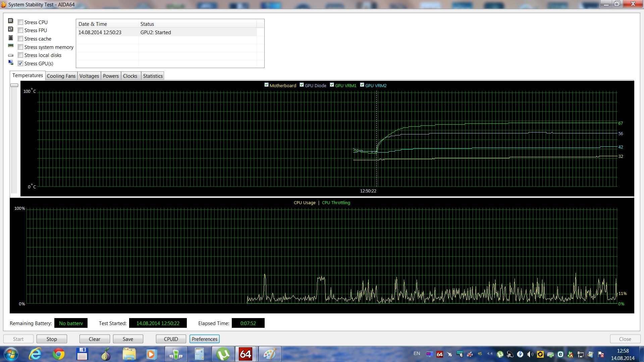This screenshot has height=362, width=644.
Task: Open the Paint palette taskbar icon
Action: [269, 354]
